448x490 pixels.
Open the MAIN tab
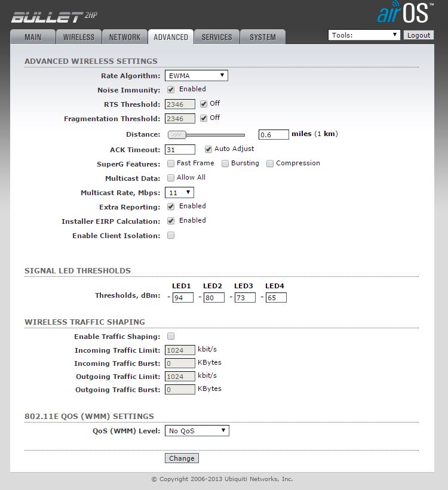(33, 37)
